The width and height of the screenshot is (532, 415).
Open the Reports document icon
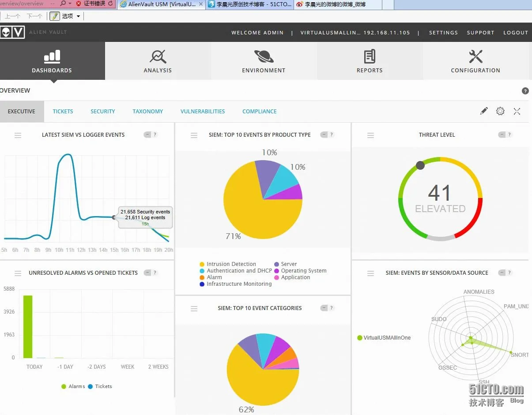[x=370, y=56]
